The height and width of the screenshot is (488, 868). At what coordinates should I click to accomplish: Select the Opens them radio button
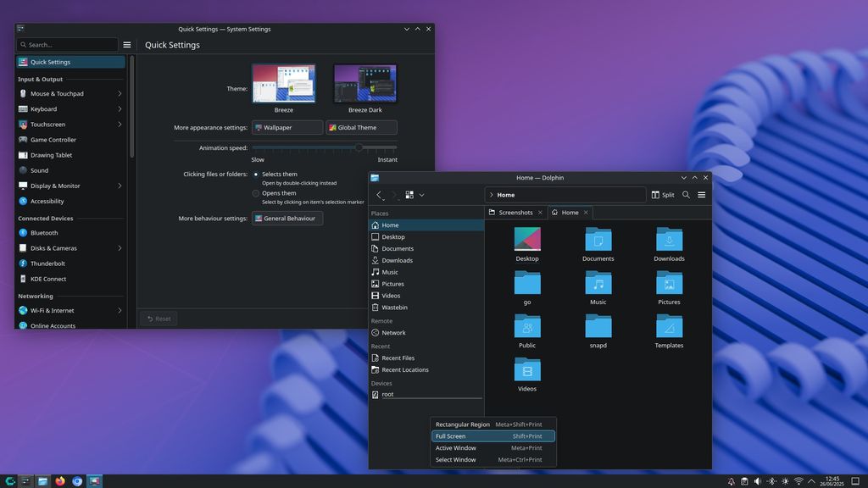click(255, 192)
